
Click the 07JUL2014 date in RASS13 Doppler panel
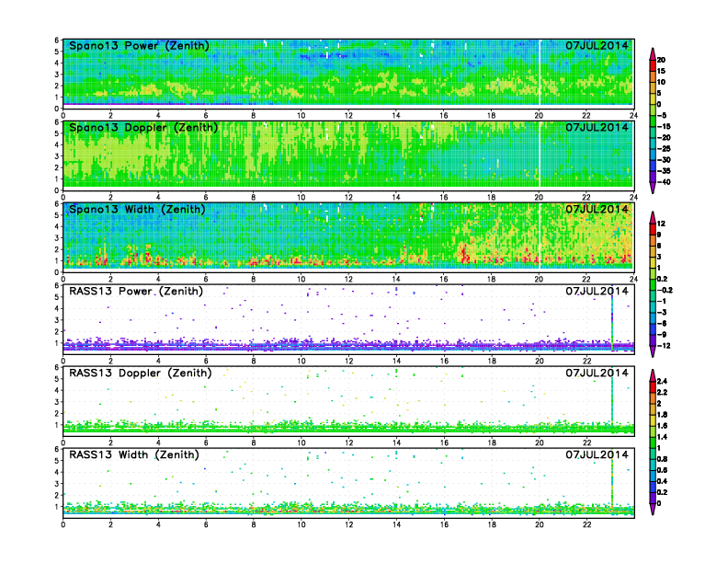pyautogui.click(x=597, y=373)
